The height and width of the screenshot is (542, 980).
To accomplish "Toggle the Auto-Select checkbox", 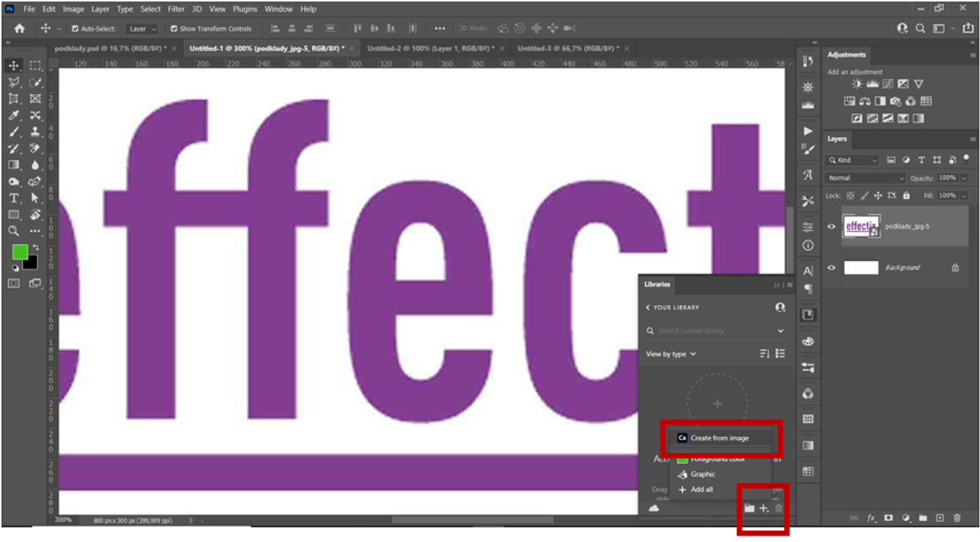I will pyautogui.click(x=74, y=29).
